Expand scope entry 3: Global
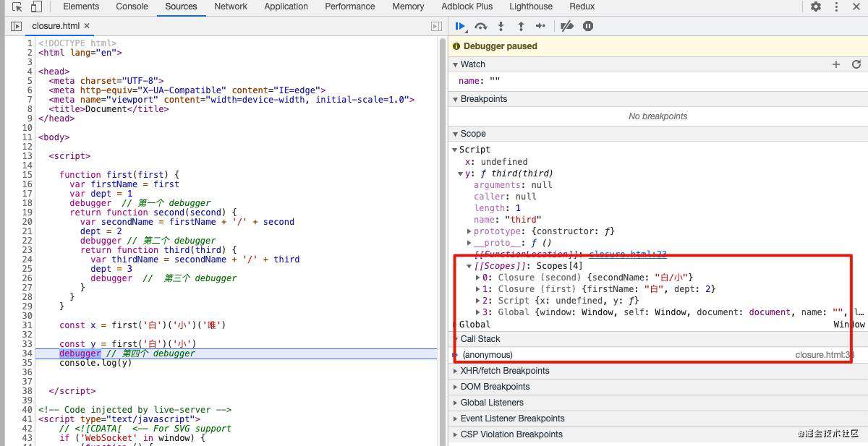 (x=477, y=312)
